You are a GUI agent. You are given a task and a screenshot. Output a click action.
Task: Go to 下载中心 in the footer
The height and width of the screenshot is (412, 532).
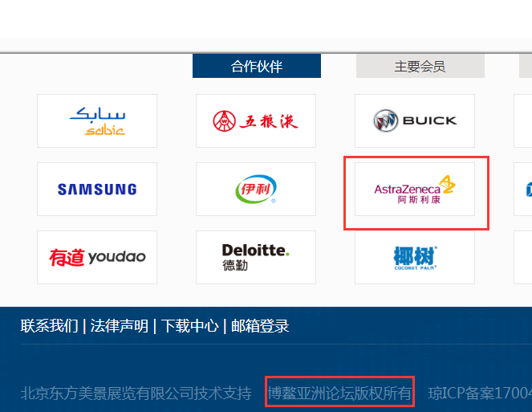[x=189, y=326]
